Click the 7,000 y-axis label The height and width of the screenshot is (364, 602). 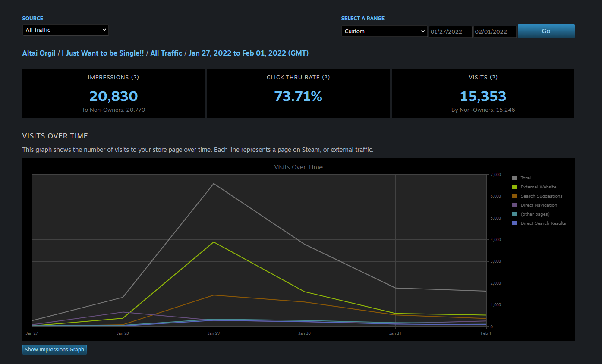[x=495, y=175]
